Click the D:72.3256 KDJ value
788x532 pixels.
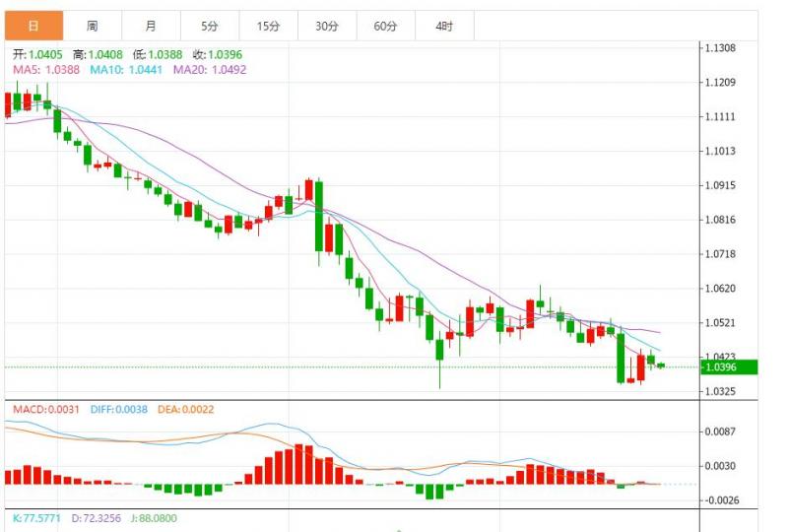(x=96, y=518)
